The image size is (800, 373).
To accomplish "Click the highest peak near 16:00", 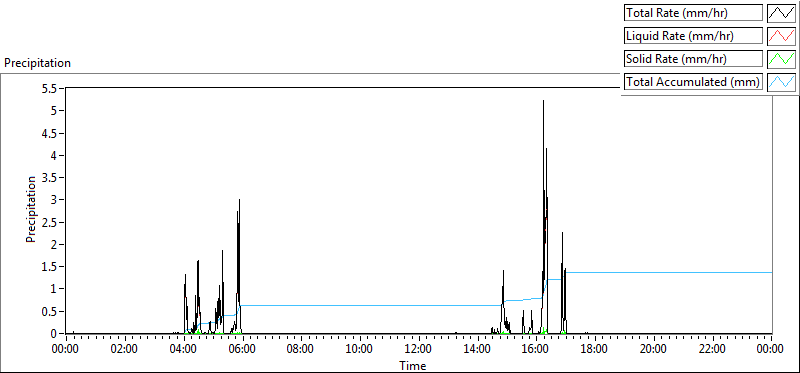I will click(x=543, y=102).
